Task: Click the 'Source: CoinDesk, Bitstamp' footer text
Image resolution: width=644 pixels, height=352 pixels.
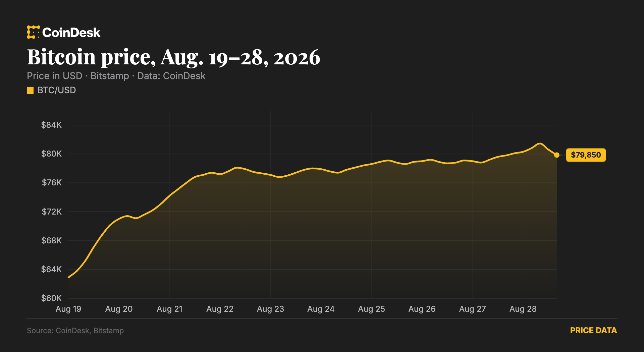Action: tap(75, 331)
